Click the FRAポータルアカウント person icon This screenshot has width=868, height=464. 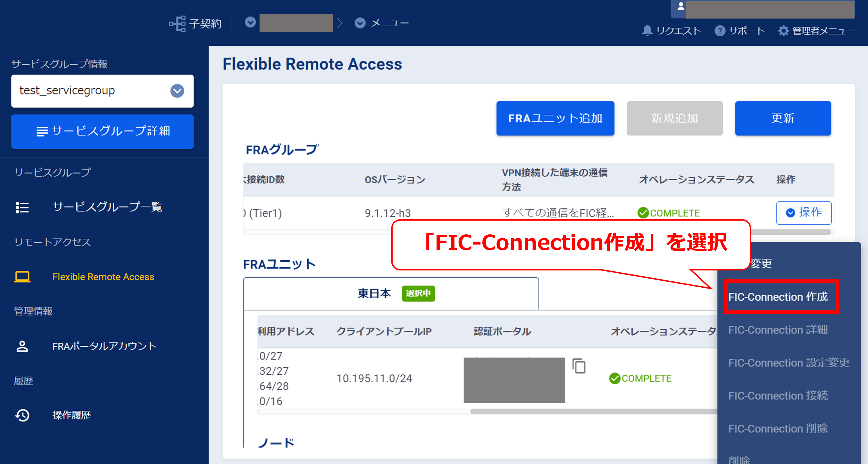[22, 345]
